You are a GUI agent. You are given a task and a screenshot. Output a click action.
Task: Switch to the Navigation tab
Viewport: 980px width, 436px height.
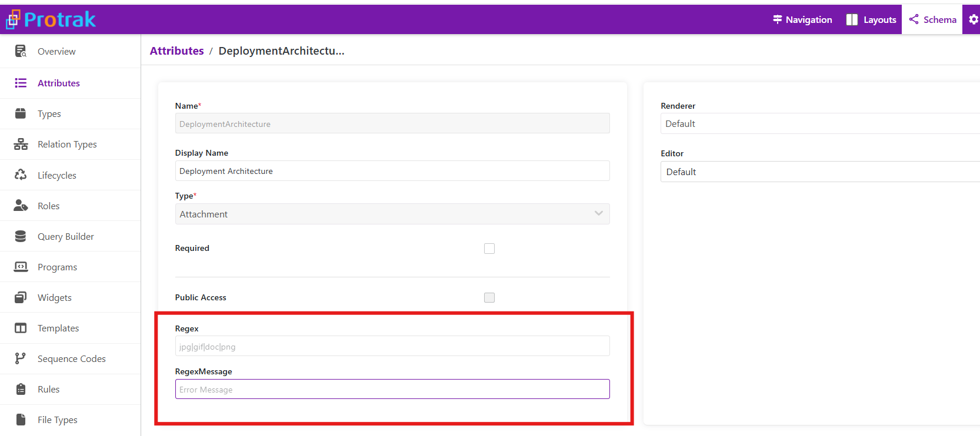802,19
